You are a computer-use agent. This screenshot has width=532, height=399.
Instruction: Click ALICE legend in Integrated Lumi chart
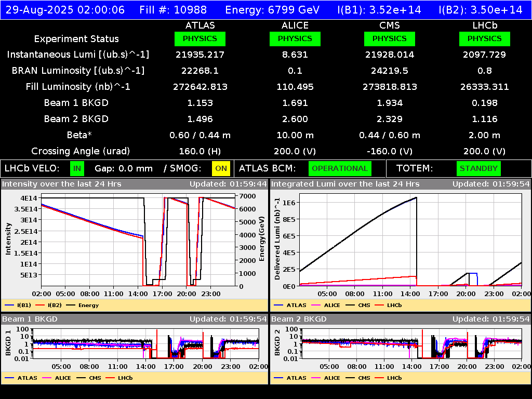click(x=326, y=305)
